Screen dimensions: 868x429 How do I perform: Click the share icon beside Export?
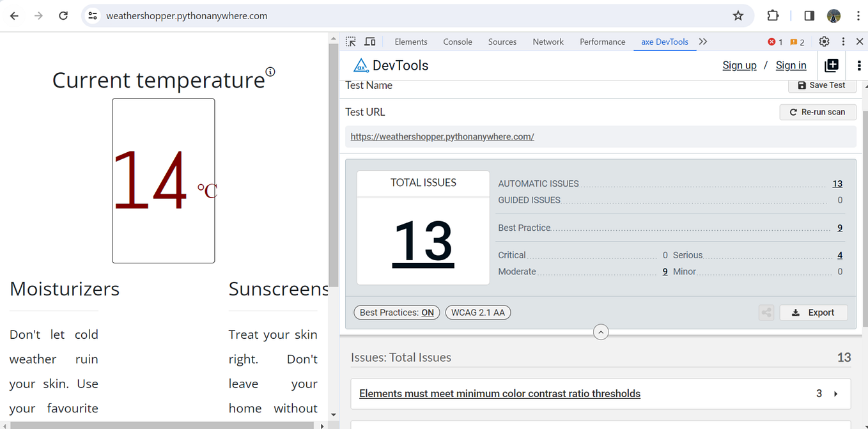point(766,312)
